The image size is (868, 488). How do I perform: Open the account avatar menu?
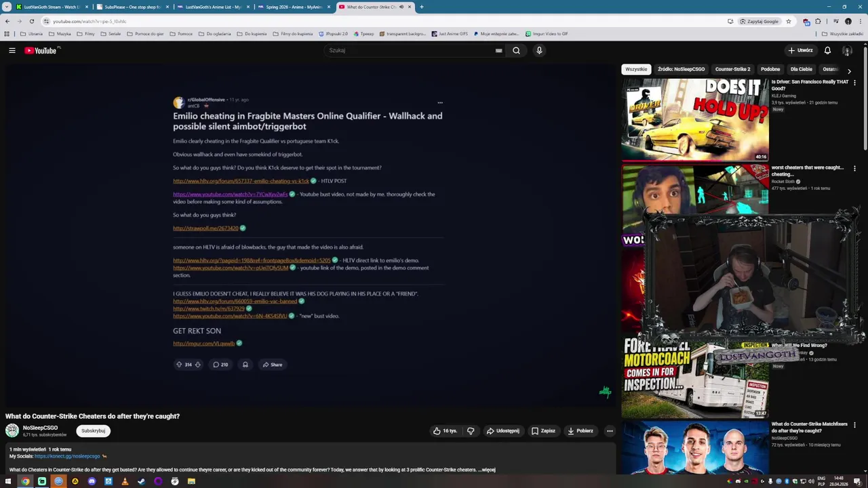pyautogui.click(x=847, y=50)
